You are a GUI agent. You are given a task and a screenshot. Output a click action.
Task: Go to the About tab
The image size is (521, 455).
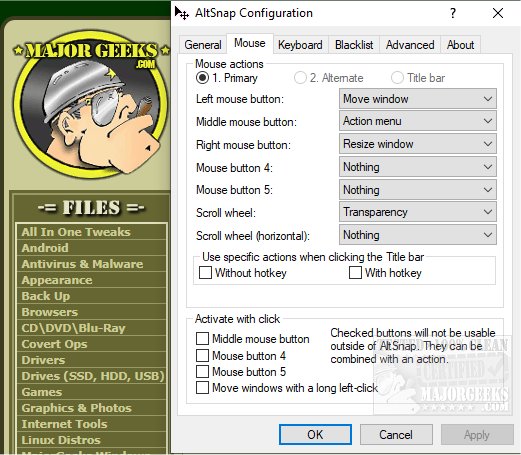[x=461, y=45]
